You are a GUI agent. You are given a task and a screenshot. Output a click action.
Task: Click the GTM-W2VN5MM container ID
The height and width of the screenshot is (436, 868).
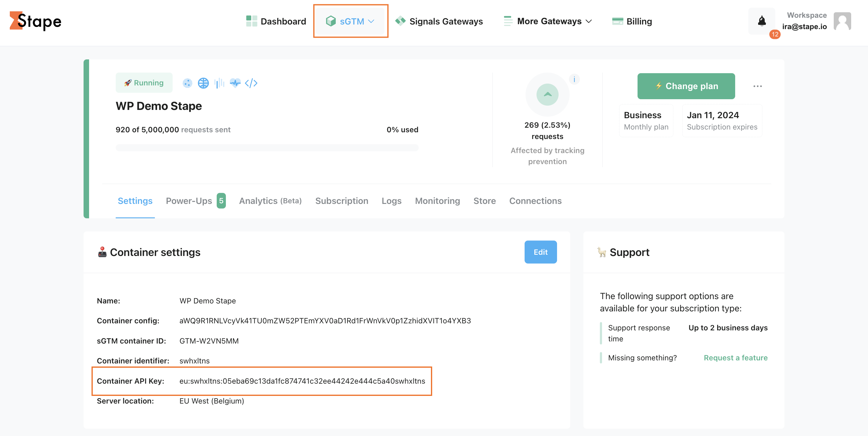(x=209, y=341)
